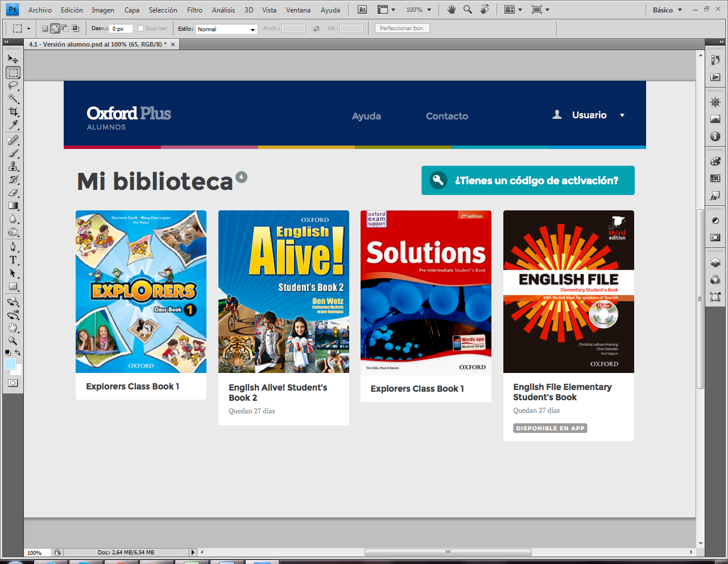Click the Perfeccionar bor. button
This screenshot has width=728, height=564.
(402, 28)
